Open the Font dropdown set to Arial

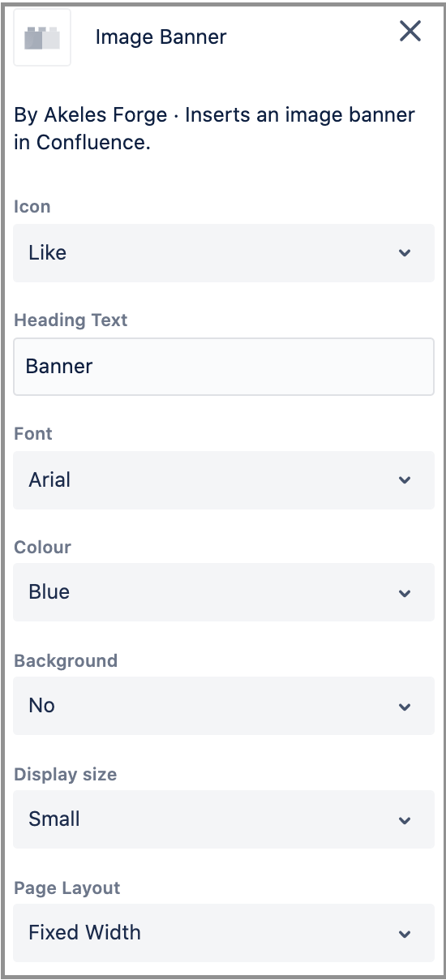pyautogui.click(x=224, y=480)
